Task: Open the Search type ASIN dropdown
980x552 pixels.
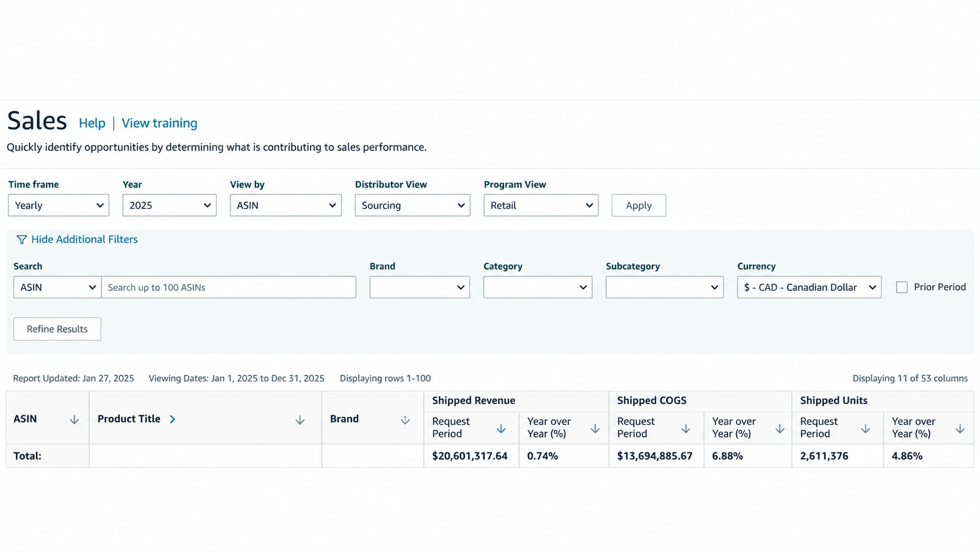Action: pyautogui.click(x=57, y=287)
